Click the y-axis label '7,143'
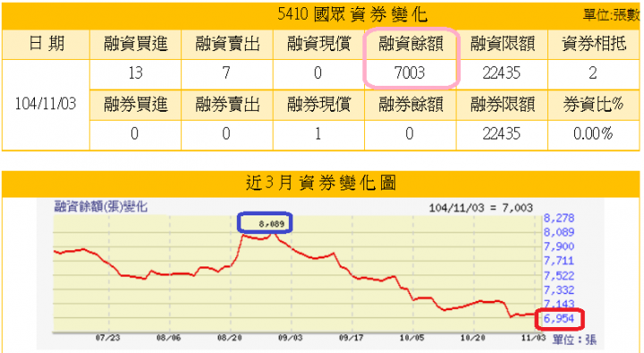The height and width of the screenshot is (353, 644). [x=558, y=304]
